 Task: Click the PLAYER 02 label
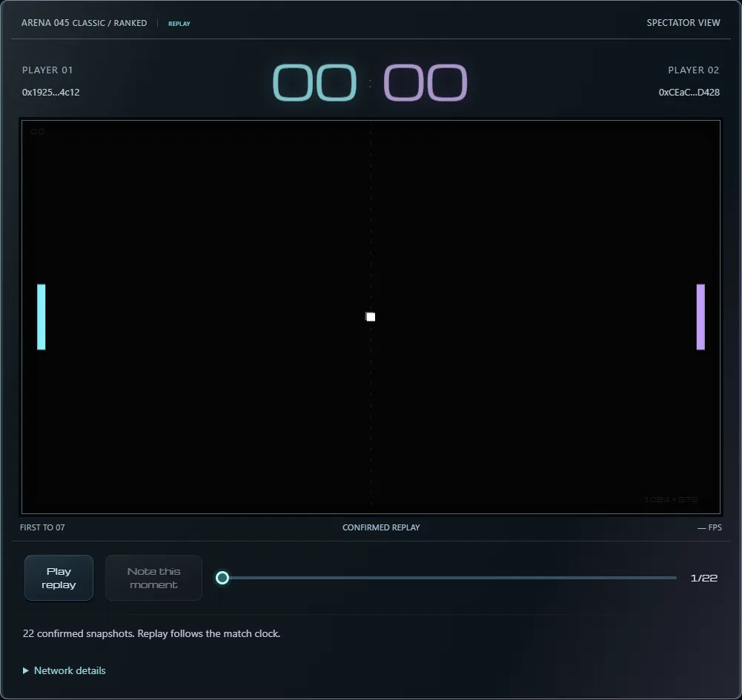(693, 70)
